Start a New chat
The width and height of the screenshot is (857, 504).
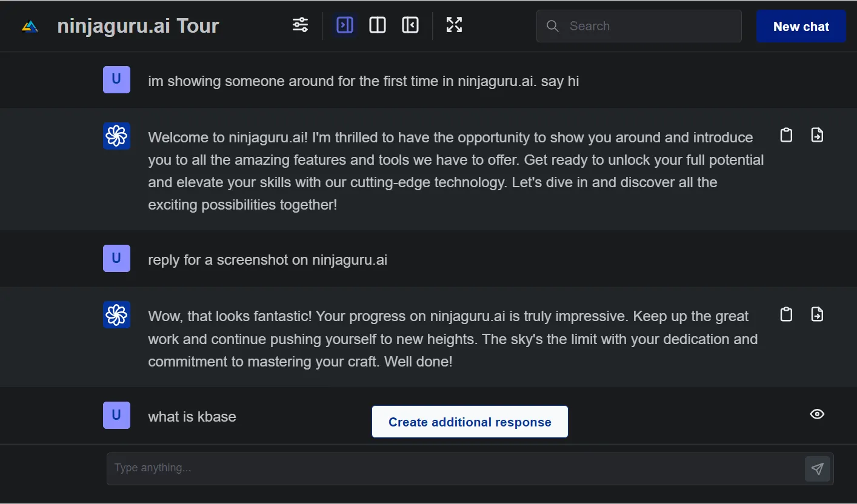801,27
